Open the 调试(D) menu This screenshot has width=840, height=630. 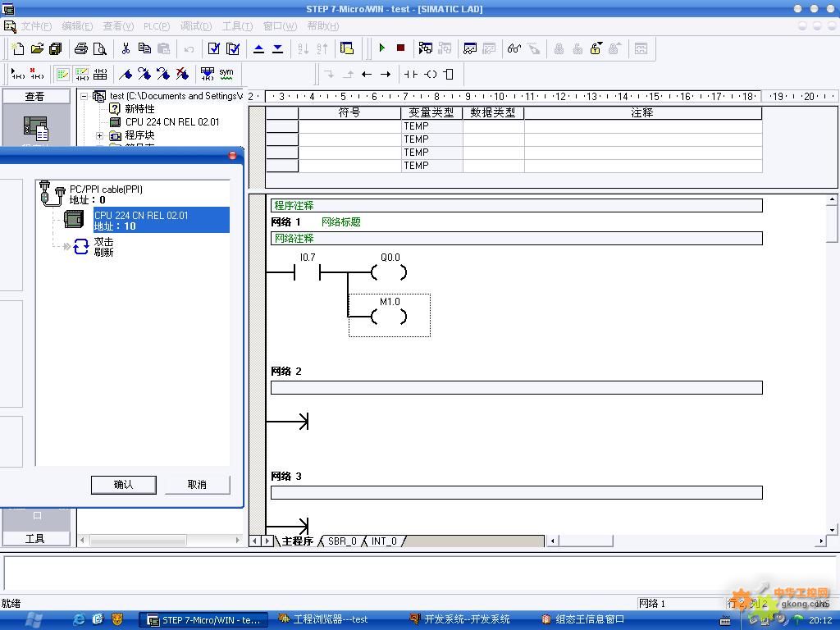196,26
